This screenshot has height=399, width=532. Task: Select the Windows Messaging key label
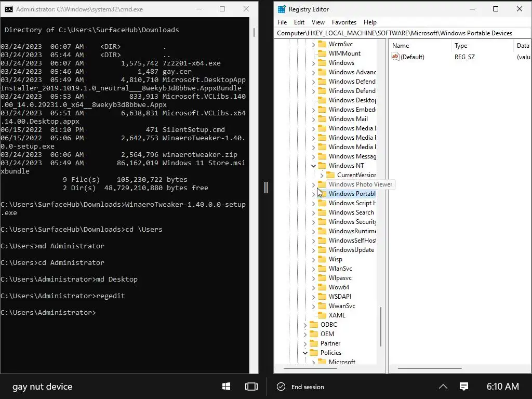pyautogui.click(x=352, y=156)
